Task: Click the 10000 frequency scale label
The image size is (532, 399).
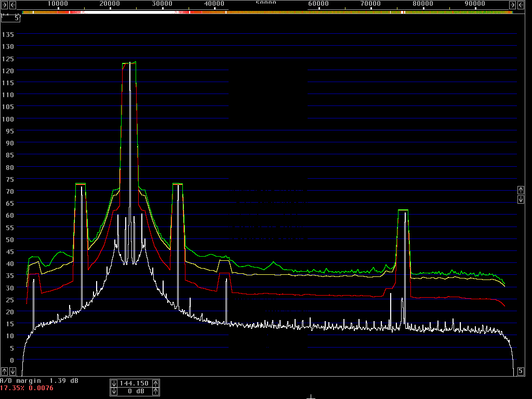Action: point(58,4)
